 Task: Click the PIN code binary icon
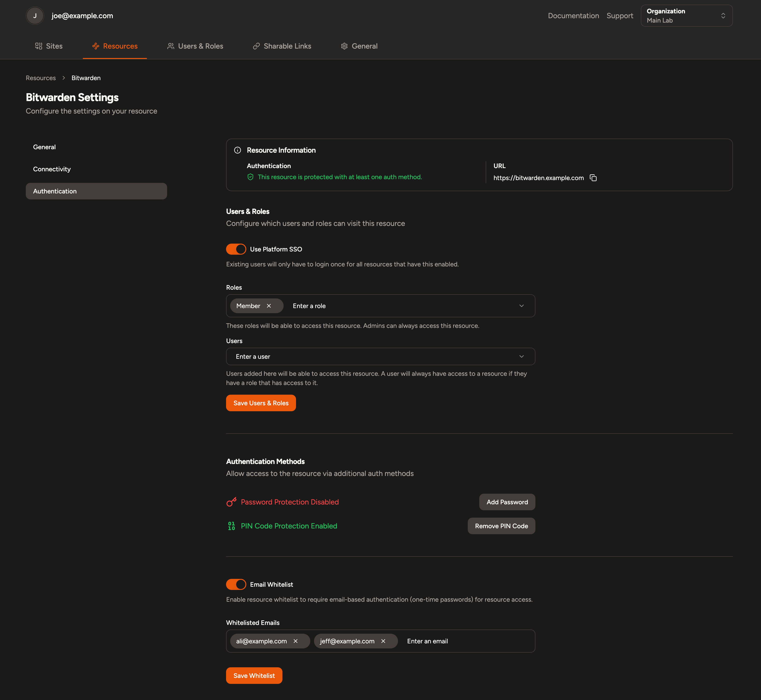tap(231, 526)
